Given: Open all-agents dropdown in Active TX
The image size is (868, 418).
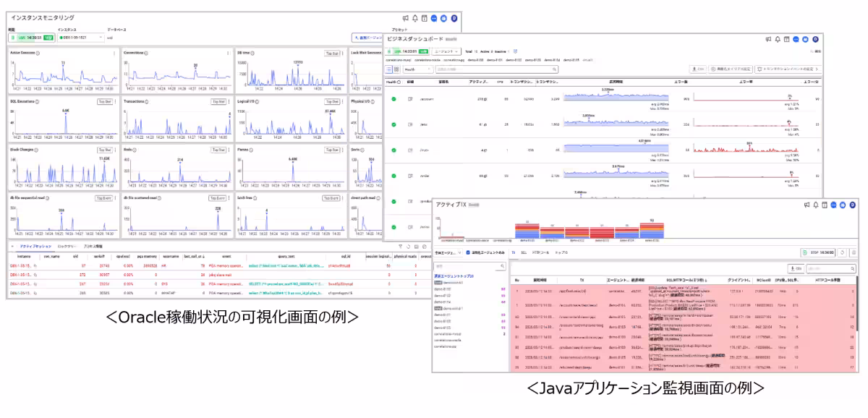Looking at the screenshot, I should (x=448, y=252).
